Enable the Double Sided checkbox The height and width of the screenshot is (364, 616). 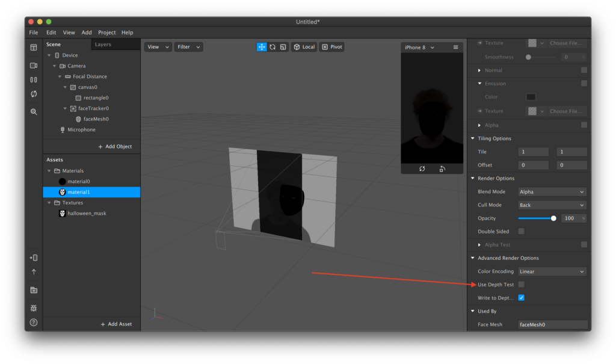pyautogui.click(x=522, y=232)
